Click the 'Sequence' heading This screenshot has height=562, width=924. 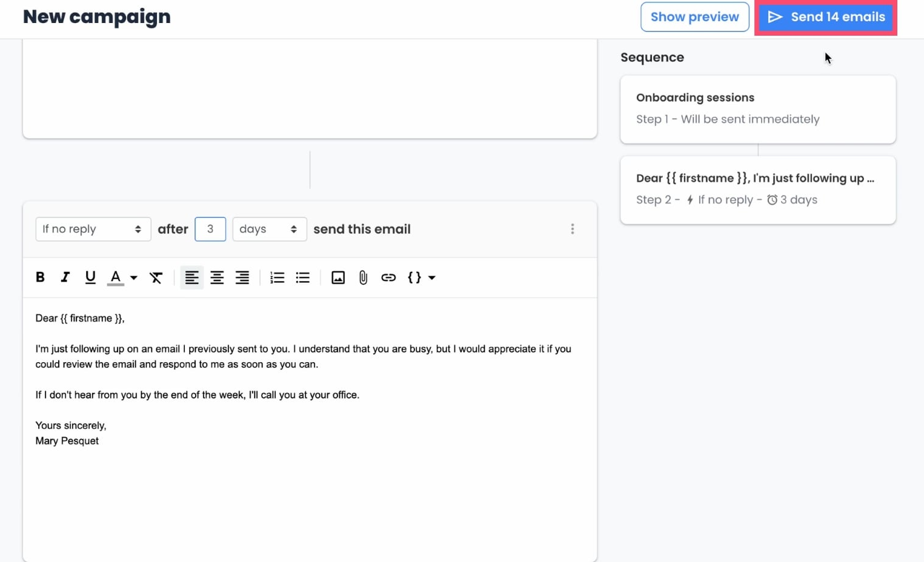coord(652,58)
